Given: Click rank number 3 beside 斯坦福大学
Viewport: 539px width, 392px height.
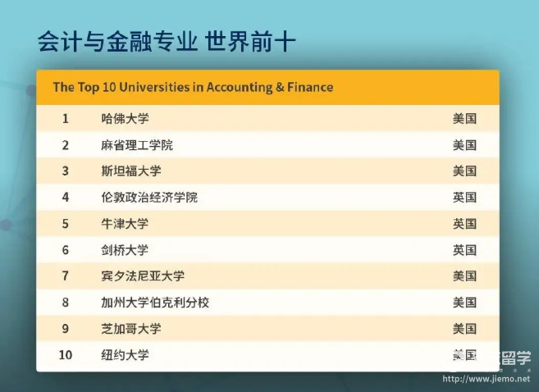Looking at the screenshot, I should [66, 171].
